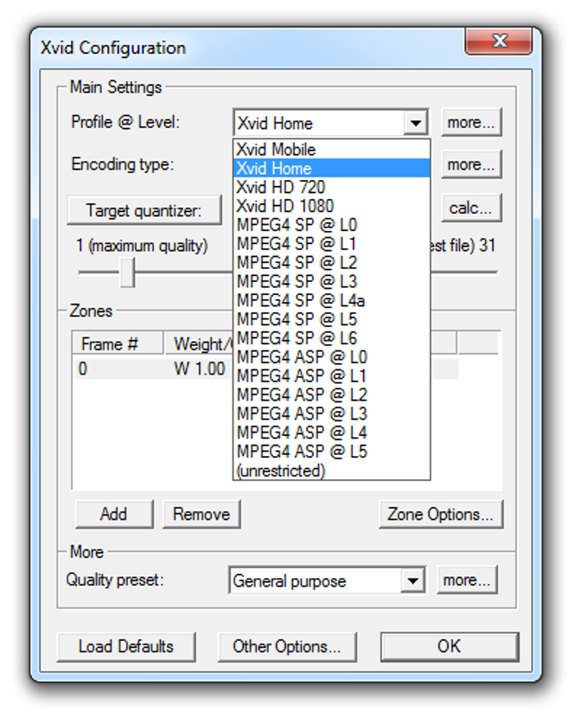Pick MPEG4 ASP @ L0 entry
This screenshot has height=725, width=588.
point(331,357)
